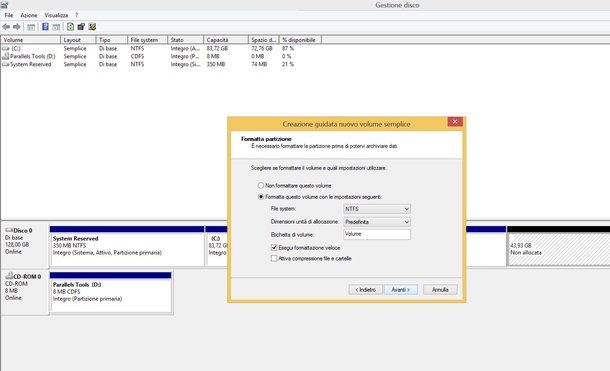This screenshot has height=371, width=610.
Task: Open Help via the blue question-mark icon
Action: coord(45,27)
